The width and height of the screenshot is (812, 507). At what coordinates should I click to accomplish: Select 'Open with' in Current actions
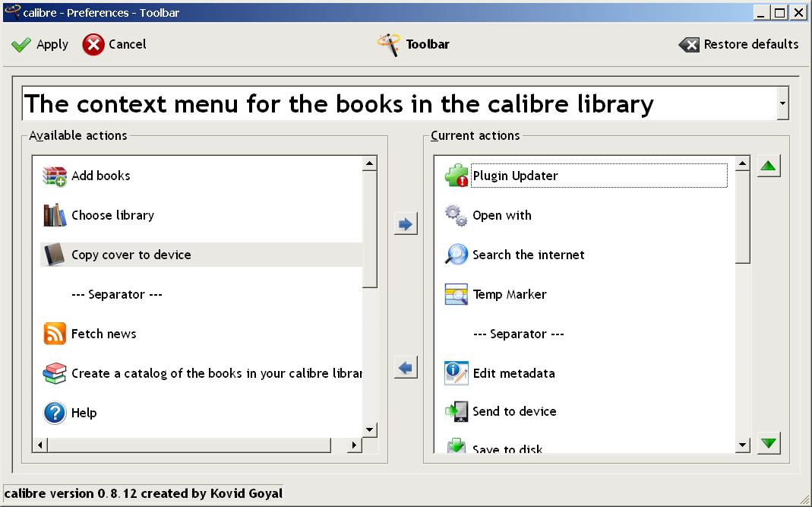pos(586,215)
